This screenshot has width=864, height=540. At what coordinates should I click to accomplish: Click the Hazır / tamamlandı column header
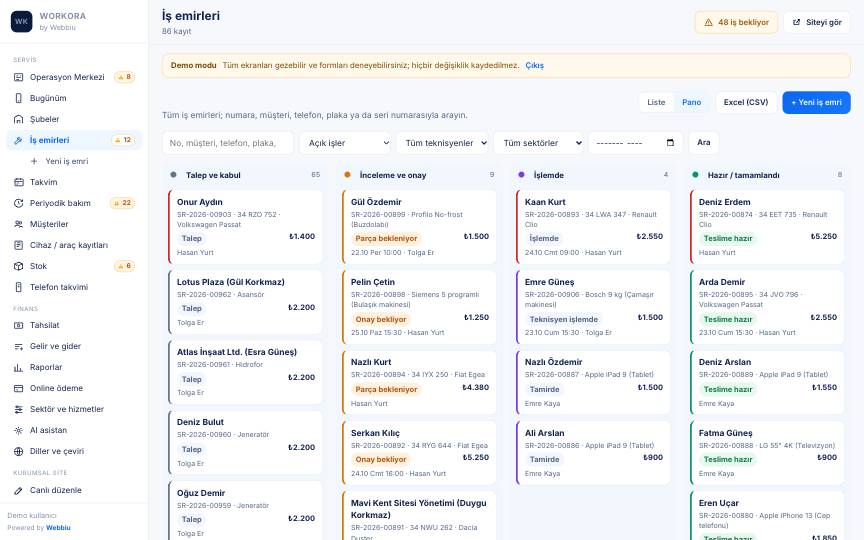coord(743,175)
